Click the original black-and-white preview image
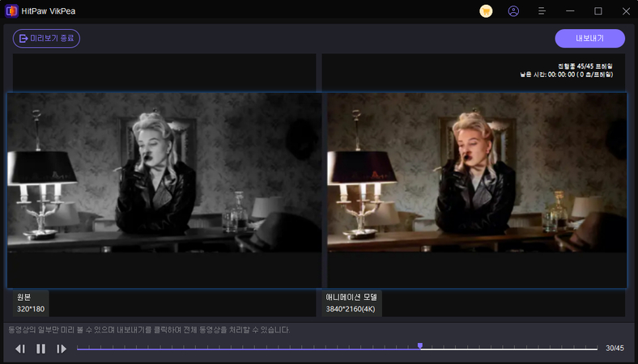The image size is (638, 364). [x=164, y=172]
